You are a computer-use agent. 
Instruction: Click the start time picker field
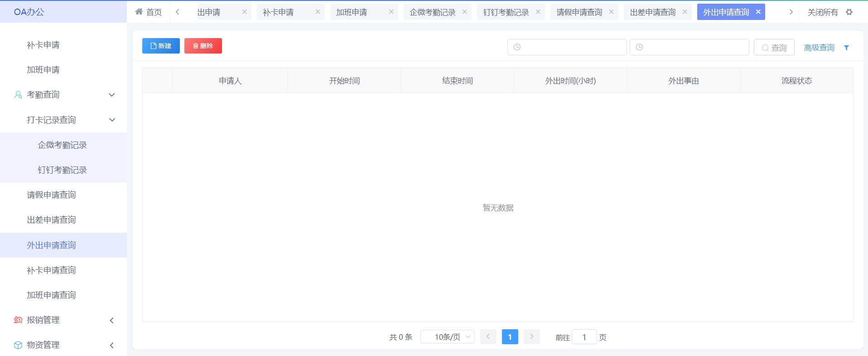567,47
